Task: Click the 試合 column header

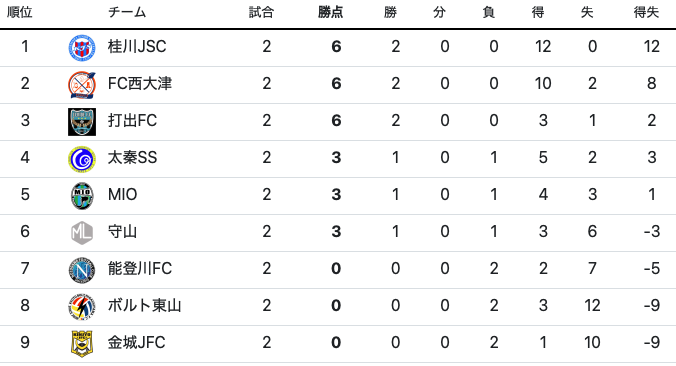Action: point(261,13)
